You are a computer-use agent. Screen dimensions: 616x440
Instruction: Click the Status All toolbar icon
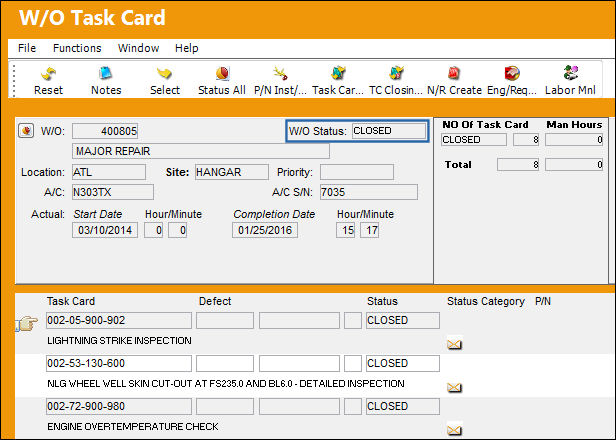222,73
